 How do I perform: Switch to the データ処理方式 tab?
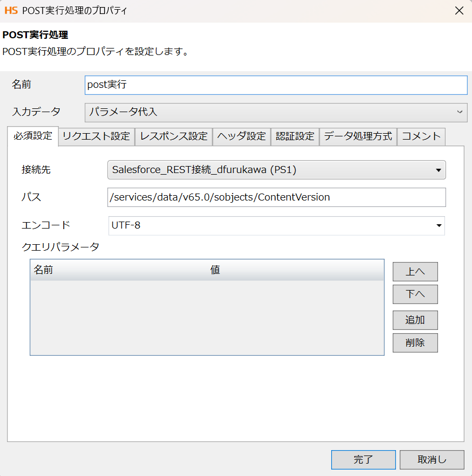(358, 136)
